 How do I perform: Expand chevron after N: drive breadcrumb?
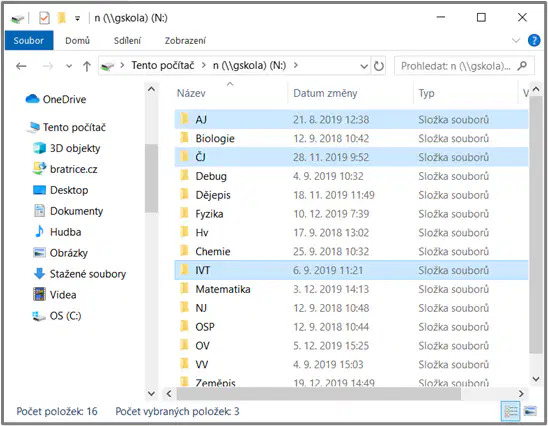tap(296, 65)
